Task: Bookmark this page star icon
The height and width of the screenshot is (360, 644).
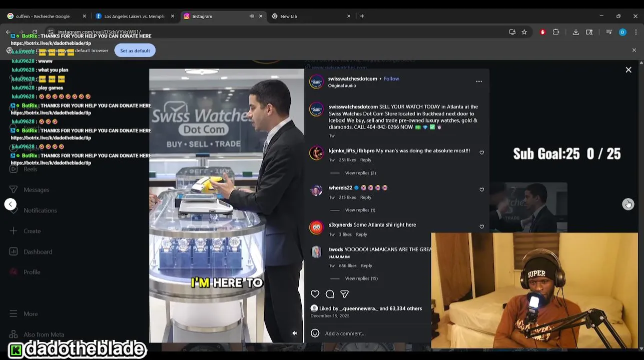Action: (x=524, y=32)
